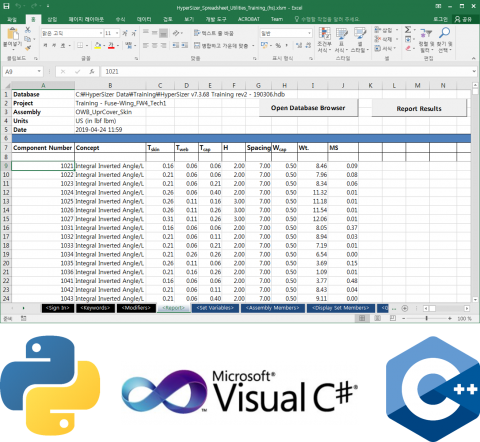Switch to the <Set Variables> sheet
The width and height of the screenshot is (480, 442).
(215, 308)
